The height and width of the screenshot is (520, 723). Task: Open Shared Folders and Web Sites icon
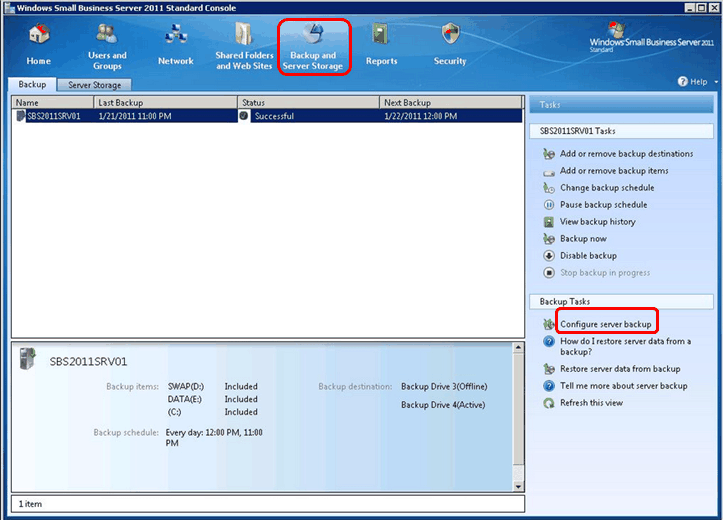click(244, 34)
